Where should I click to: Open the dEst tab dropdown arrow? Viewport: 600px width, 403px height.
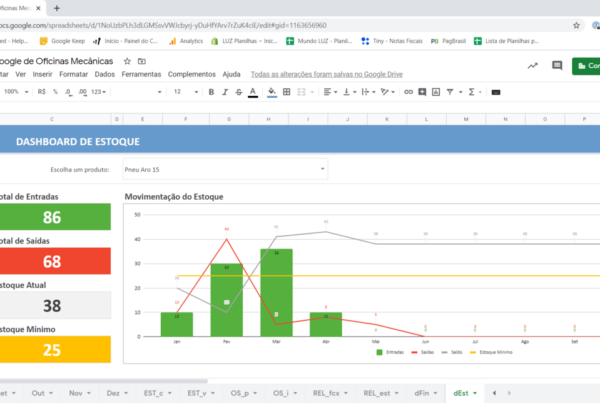(475, 393)
